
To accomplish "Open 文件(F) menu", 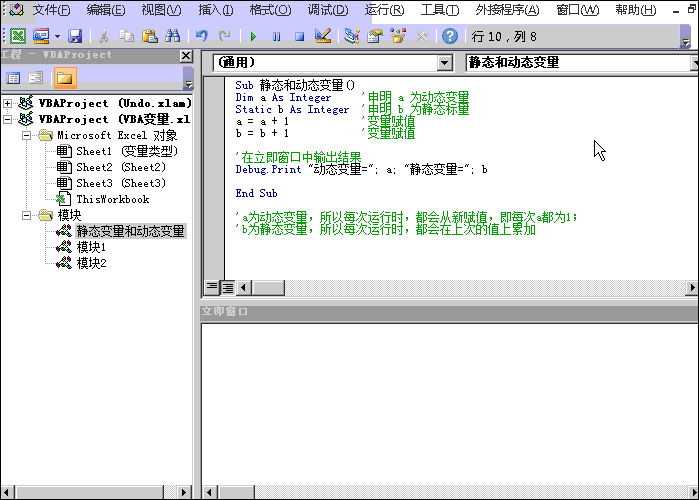I will 51,10.
